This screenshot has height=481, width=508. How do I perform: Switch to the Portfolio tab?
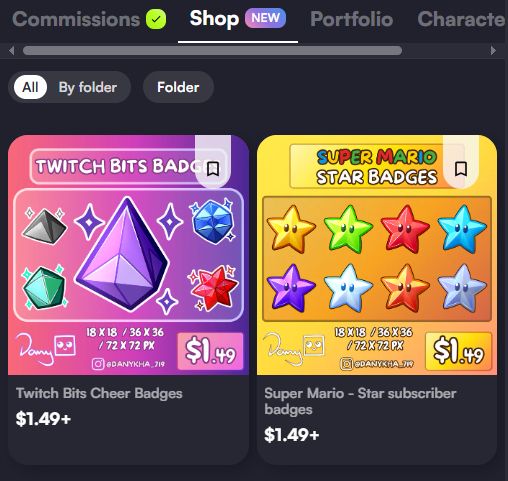coord(352,19)
